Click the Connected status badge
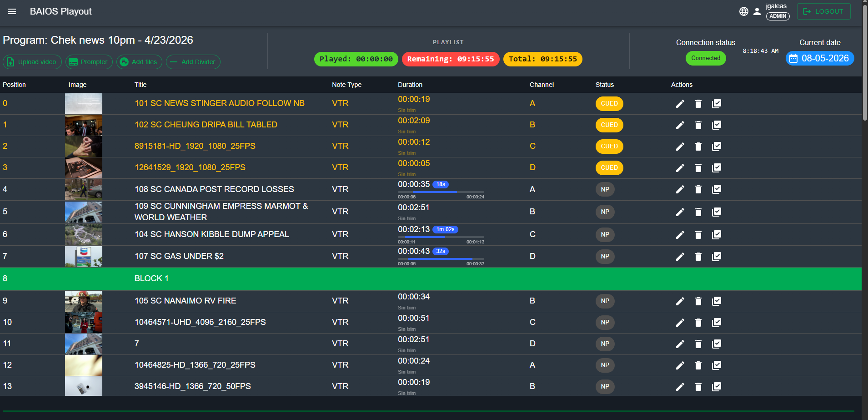The width and height of the screenshot is (868, 420). [706, 58]
